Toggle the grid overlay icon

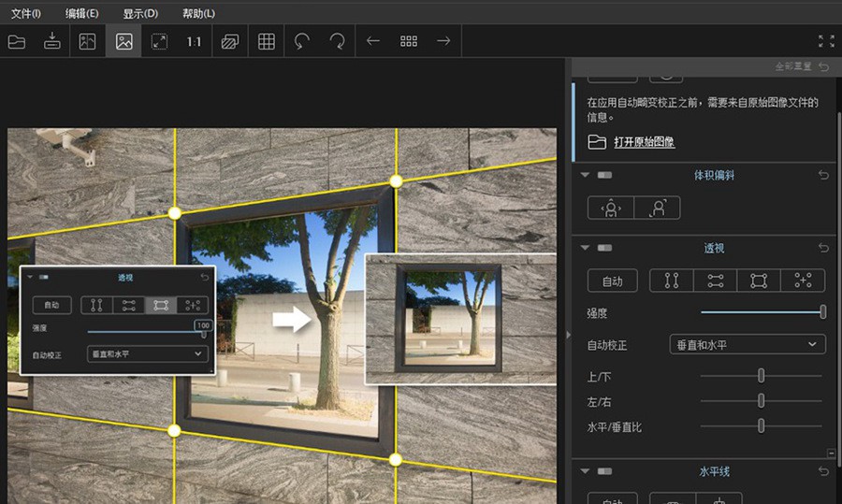point(267,41)
